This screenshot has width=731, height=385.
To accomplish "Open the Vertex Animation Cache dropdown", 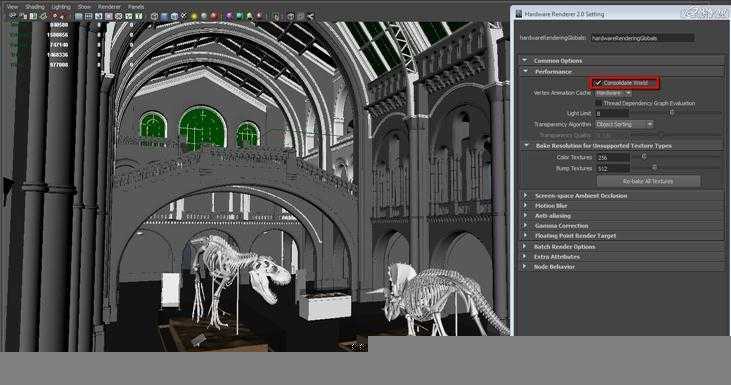I will (614, 93).
